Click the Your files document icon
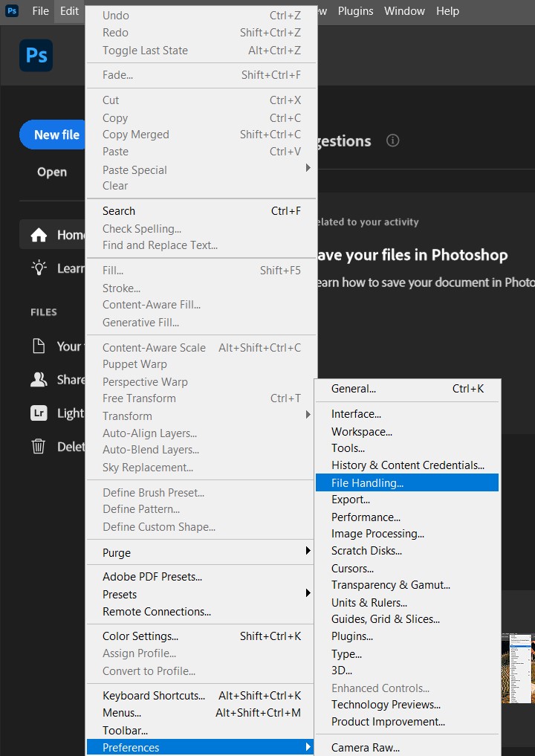 (39, 346)
